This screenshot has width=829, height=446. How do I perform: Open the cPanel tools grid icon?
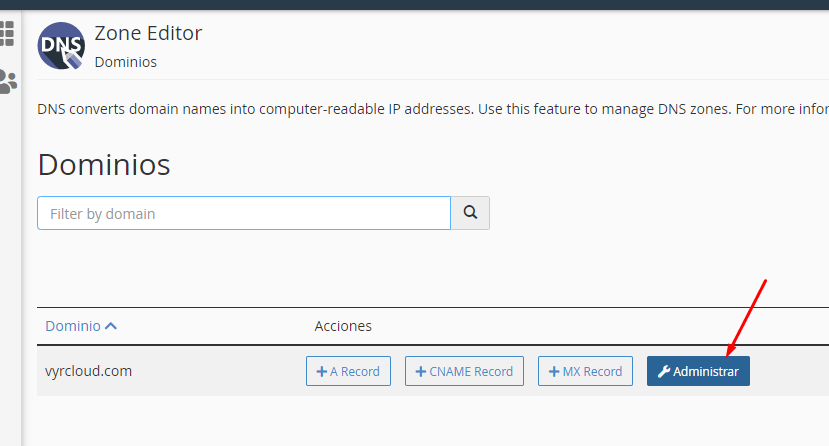tap(7, 33)
